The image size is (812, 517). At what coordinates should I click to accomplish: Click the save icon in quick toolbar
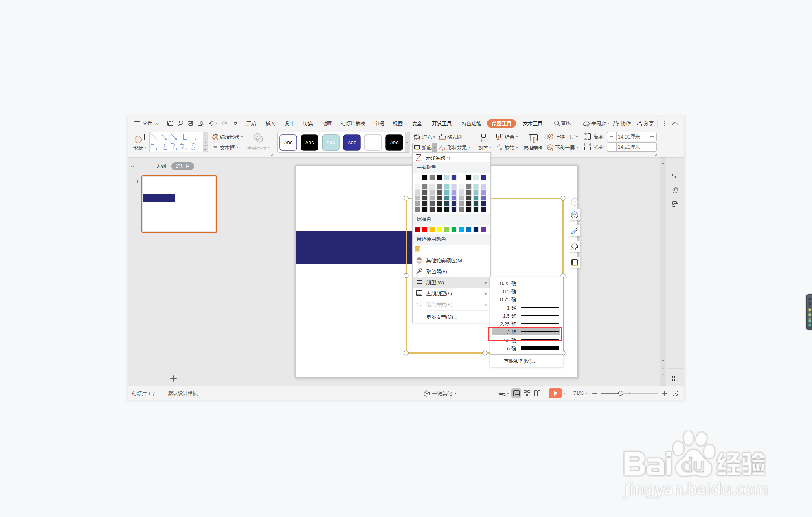coord(170,123)
